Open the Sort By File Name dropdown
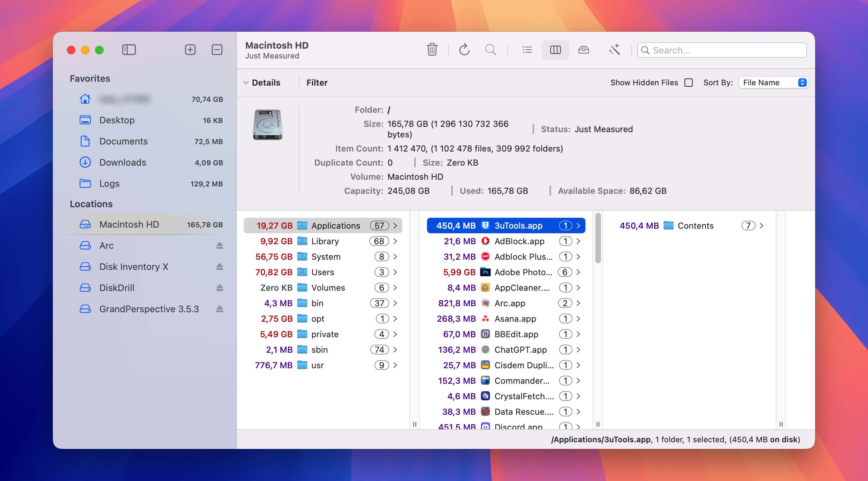Viewport: 868px width, 481px height. coord(773,82)
